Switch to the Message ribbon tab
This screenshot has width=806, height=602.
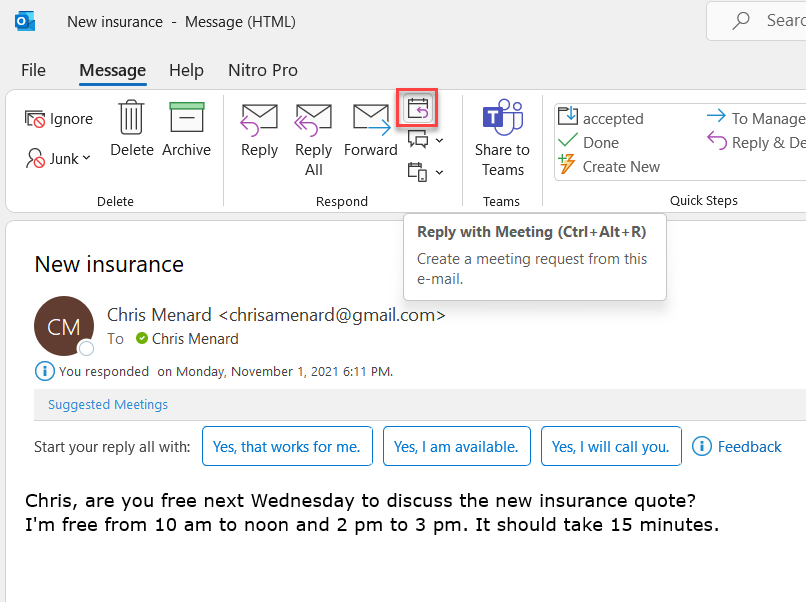[x=112, y=70]
